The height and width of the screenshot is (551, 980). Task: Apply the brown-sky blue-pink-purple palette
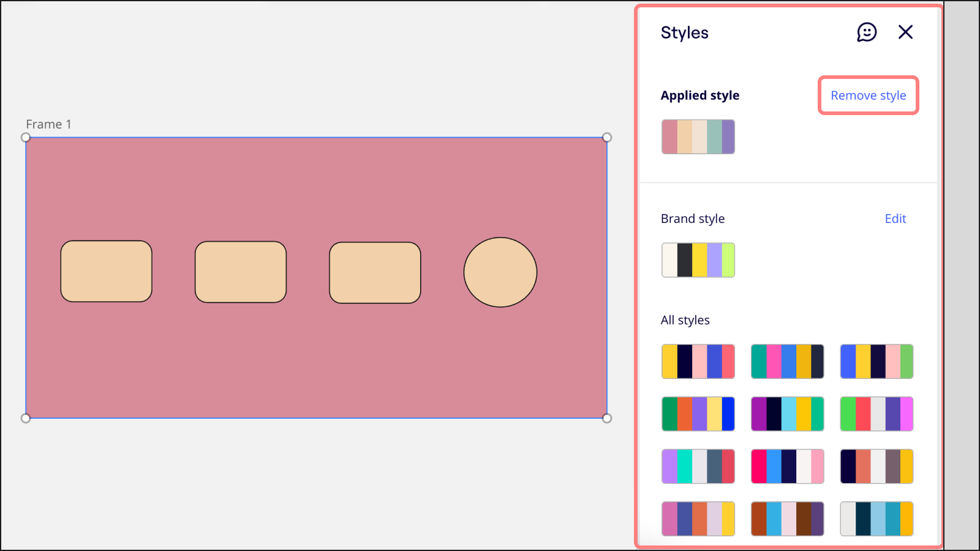[x=787, y=519]
